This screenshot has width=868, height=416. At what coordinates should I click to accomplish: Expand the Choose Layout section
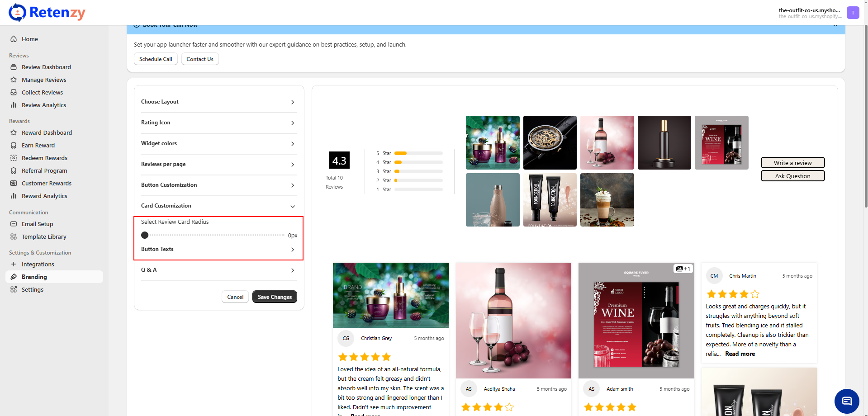click(x=218, y=102)
